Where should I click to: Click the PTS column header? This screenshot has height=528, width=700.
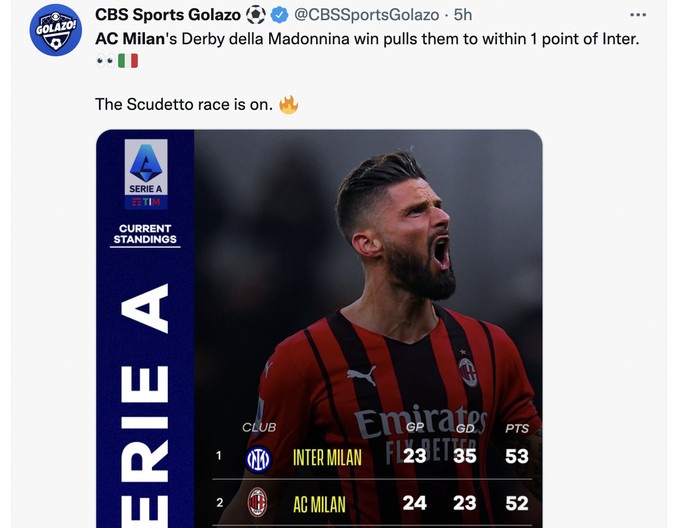point(516,428)
